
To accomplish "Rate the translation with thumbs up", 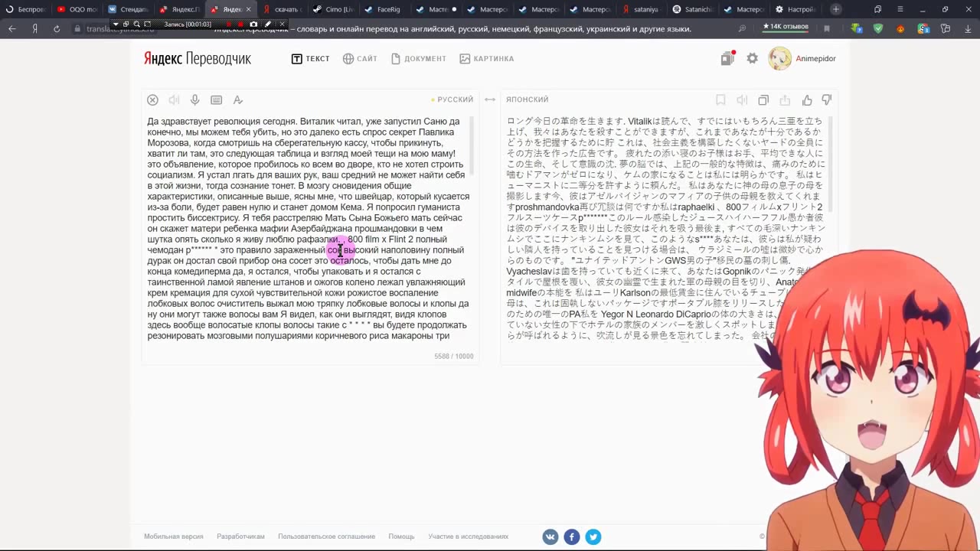I will (x=807, y=99).
